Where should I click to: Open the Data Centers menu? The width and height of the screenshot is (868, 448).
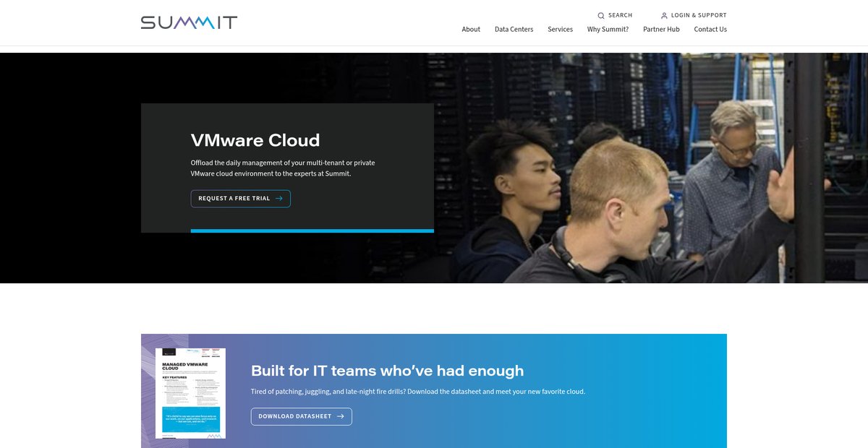pyautogui.click(x=514, y=30)
